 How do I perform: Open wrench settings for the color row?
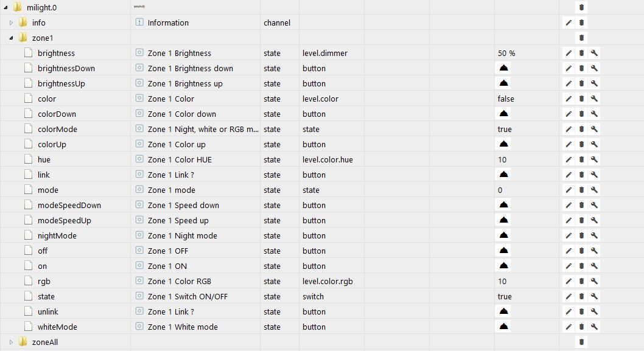(x=594, y=99)
